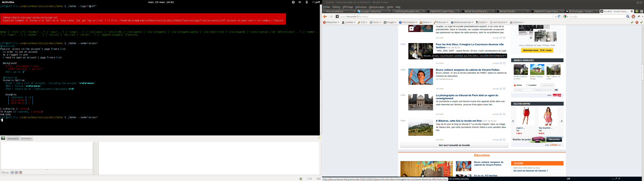Open the Pavillon 6 pièces house thumbnail
The width and height of the screenshot is (644, 181).
pos(521,70)
